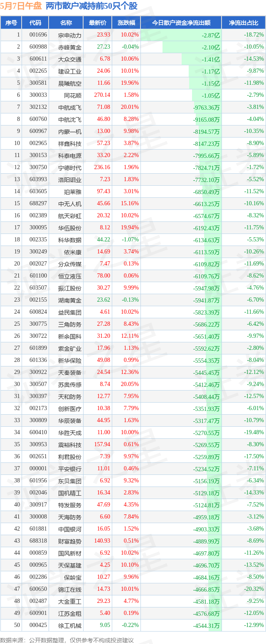Click outflow -9763.36万 for 中航成飞

click(207, 108)
